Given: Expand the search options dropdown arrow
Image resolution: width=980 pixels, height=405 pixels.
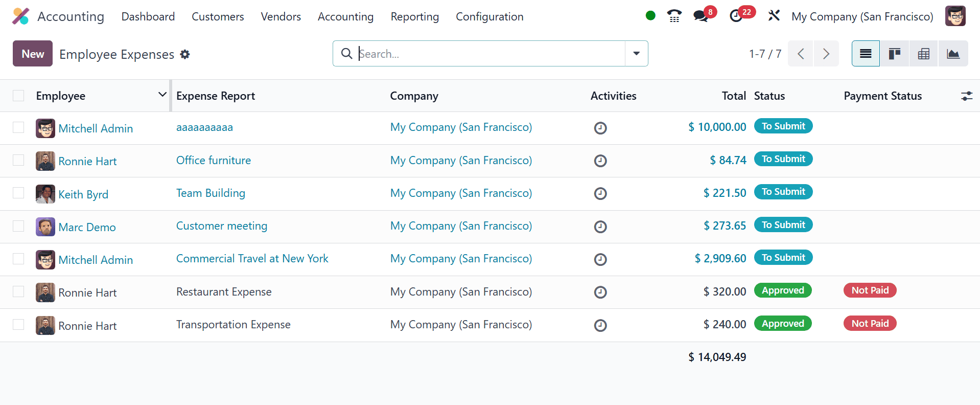Looking at the screenshot, I should point(636,54).
